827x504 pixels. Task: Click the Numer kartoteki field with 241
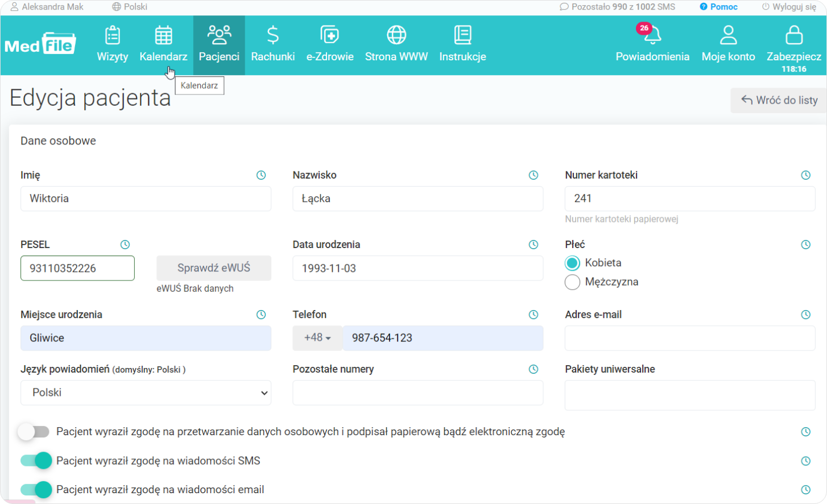coord(690,199)
